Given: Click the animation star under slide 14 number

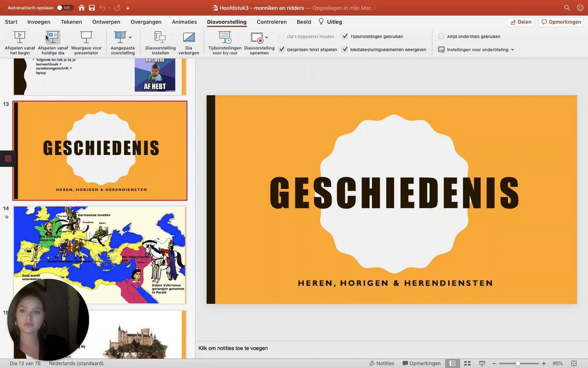Looking at the screenshot, I should pos(6,217).
